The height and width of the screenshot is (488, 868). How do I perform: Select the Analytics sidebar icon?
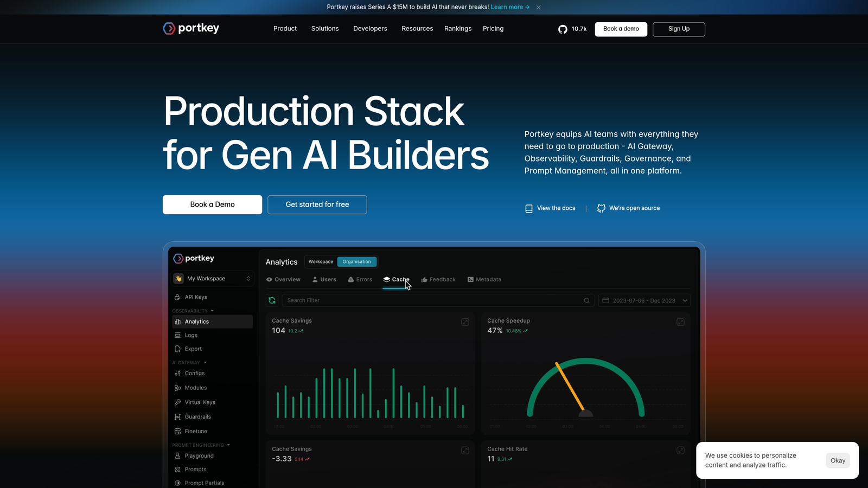(178, 321)
